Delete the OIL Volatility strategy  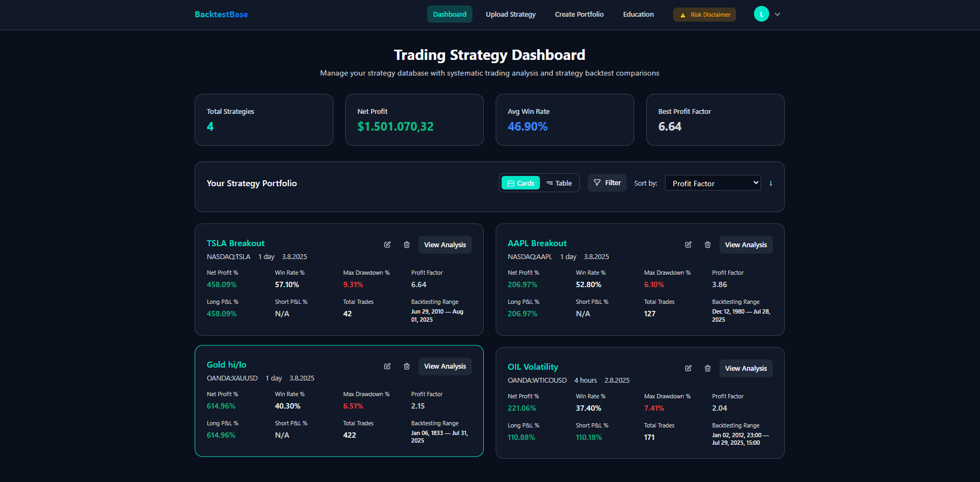pos(708,368)
